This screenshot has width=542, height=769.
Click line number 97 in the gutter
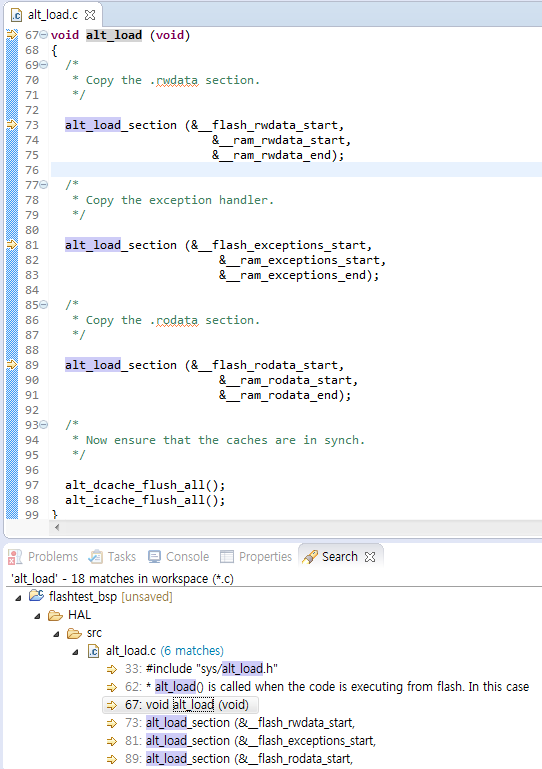point(32,485)
